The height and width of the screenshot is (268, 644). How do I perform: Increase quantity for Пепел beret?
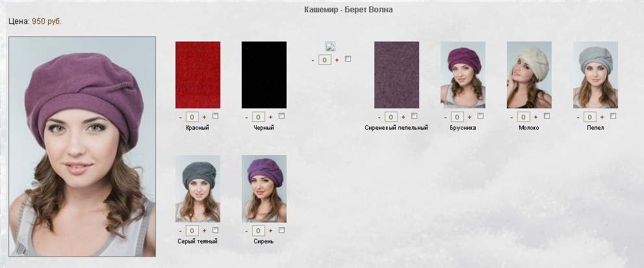click(x=602, y=117)
